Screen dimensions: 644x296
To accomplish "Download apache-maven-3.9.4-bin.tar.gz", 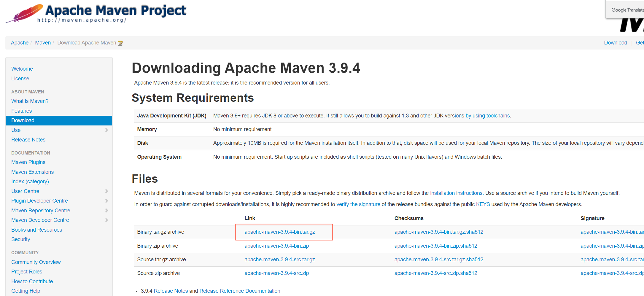I will 279,232.
